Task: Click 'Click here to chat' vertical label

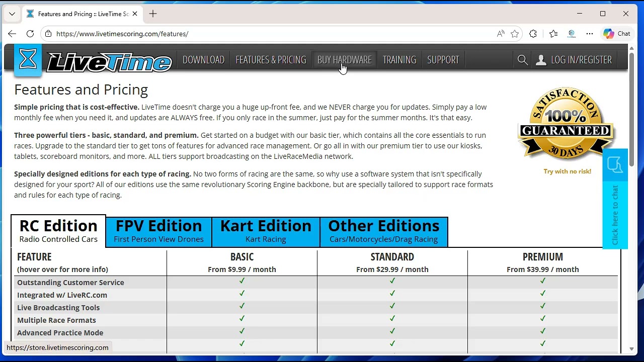Action: (x=615, y=215)
